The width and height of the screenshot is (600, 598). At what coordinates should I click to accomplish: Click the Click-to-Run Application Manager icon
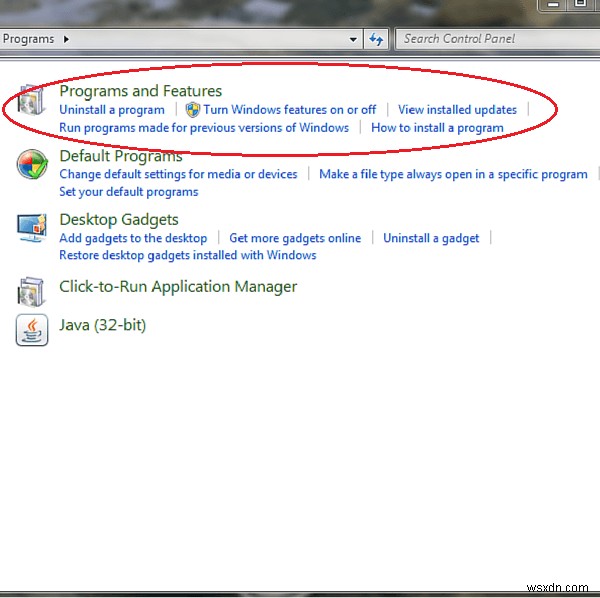click(x=31, y=292)
